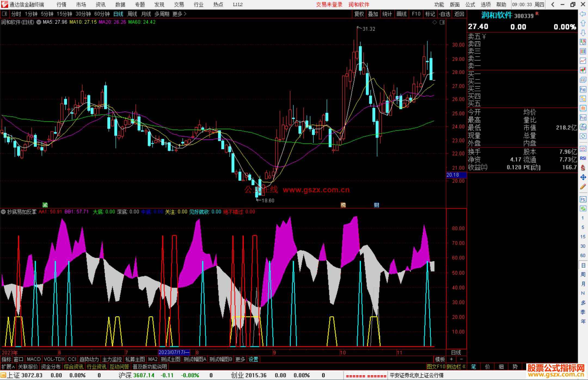Click the 2023/07/17 date marker on timeline
Image resolution: width=588 pixels, height=380 pixels.
(174, 352)
